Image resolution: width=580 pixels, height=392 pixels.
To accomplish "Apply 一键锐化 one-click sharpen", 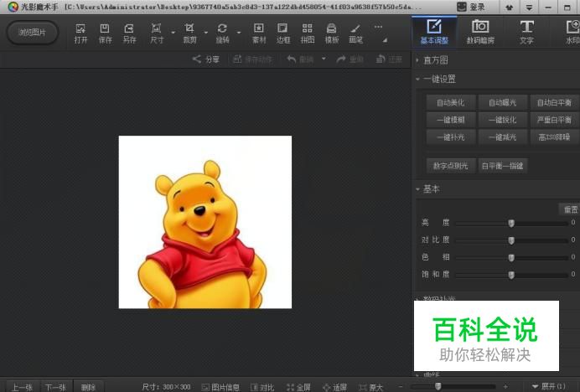I will point(502,120).
